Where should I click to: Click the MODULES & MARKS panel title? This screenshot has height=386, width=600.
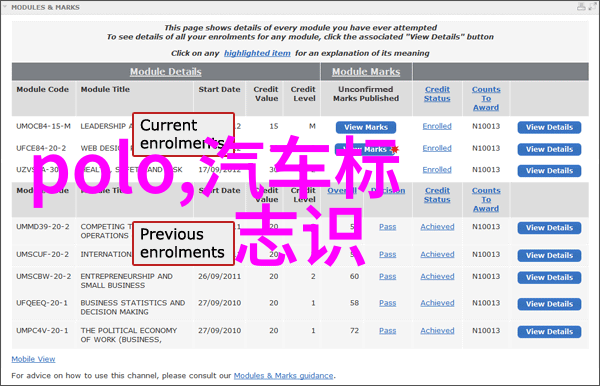point(46,7)
